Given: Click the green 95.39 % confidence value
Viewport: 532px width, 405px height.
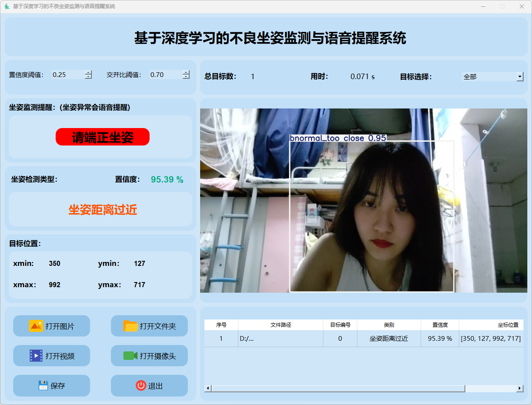Looking at the screenshot, I should 167,180.
